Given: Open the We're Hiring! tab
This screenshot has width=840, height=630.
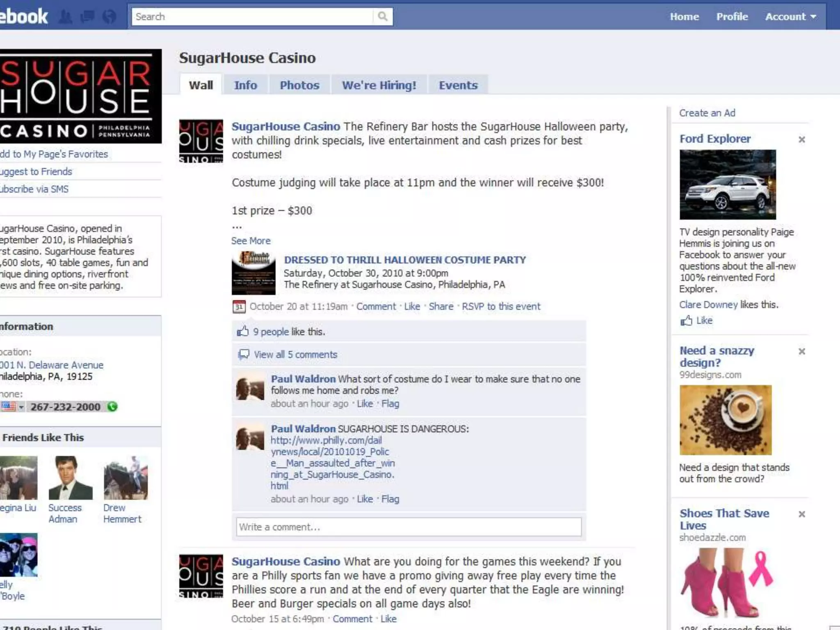Looking at the screenshot, I should click(379, 85).
